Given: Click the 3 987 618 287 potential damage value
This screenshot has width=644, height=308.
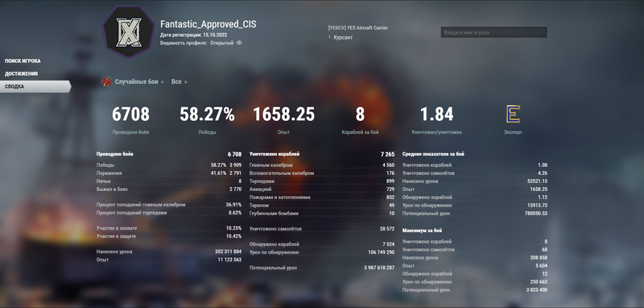Looking at the screenshot, I should (x=379, y=268).
